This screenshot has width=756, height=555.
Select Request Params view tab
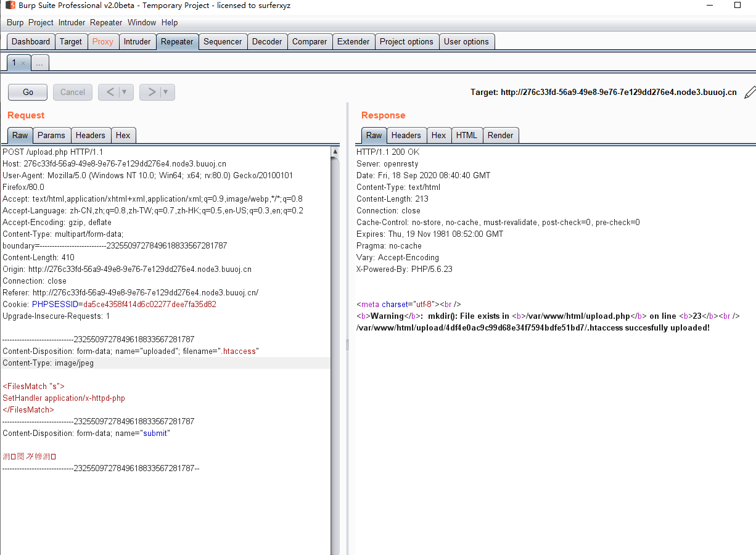(51, 136)
